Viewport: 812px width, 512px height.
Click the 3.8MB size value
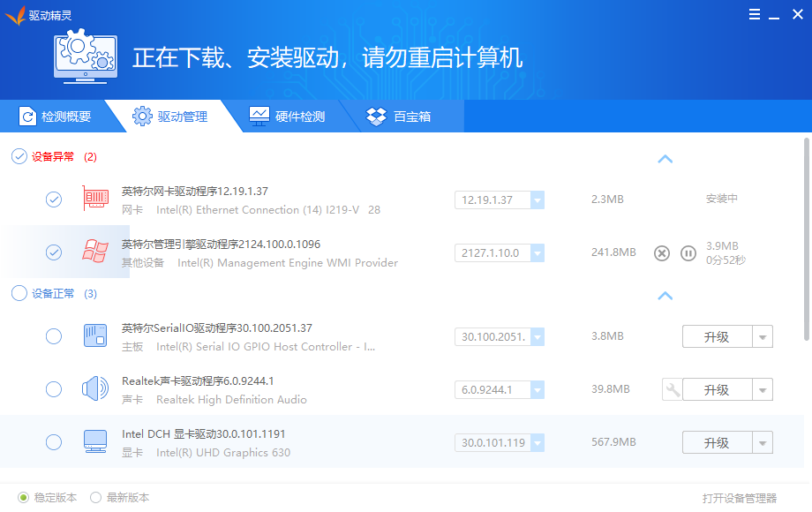607,336
